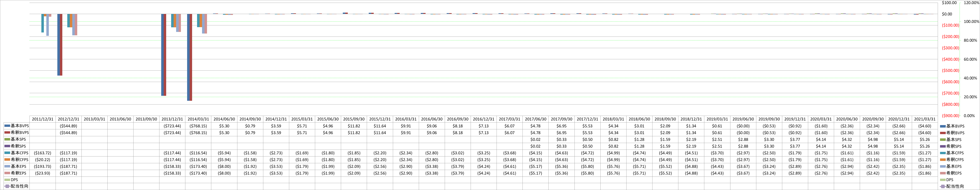Click the ($23.93) cell in the 希釈EPS row
This screenshot has width=980, height=190.
43,173
